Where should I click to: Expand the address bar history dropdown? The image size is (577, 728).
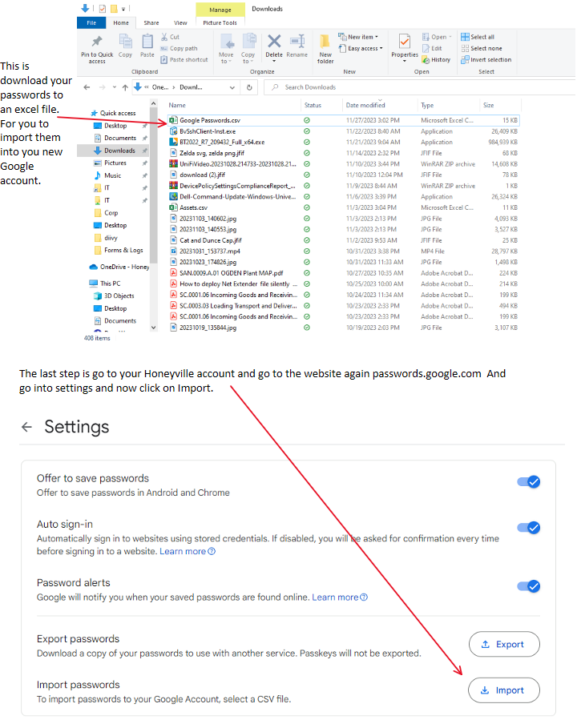pyautogui.click(x=232, y=87)
